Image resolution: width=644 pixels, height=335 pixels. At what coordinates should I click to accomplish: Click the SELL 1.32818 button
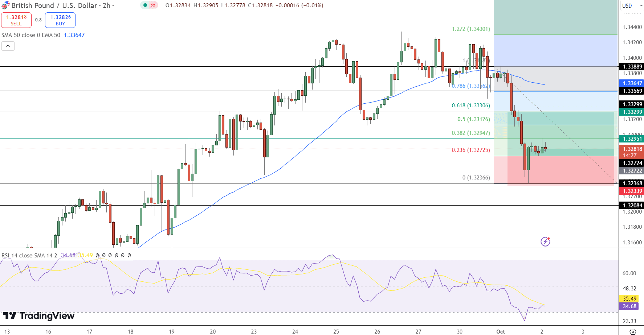(16, 20)
